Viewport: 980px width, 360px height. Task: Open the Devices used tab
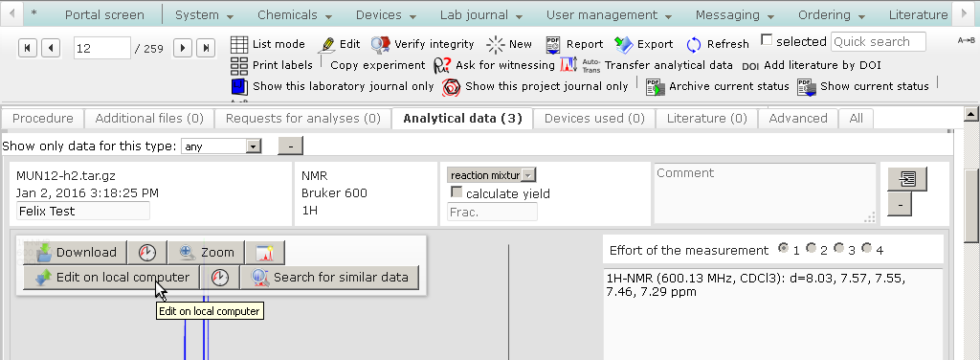tap(594, 118)
